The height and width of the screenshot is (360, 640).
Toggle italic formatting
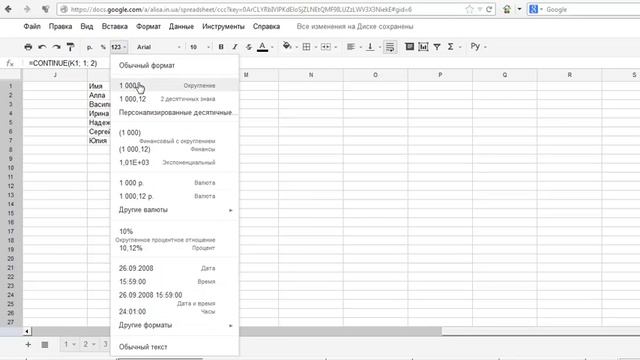point(235,47)
